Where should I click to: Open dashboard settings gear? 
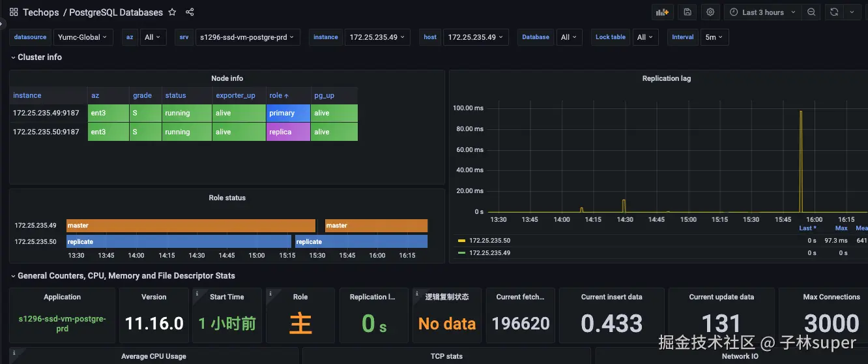(710, 12)
